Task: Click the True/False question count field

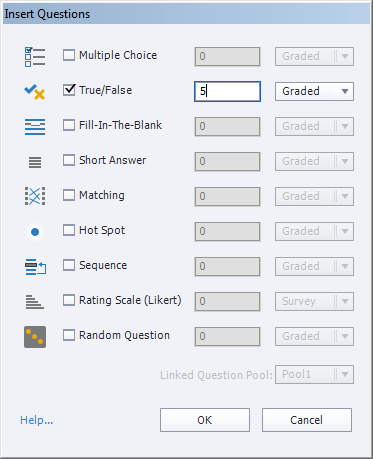Action: tap(227, 91)
